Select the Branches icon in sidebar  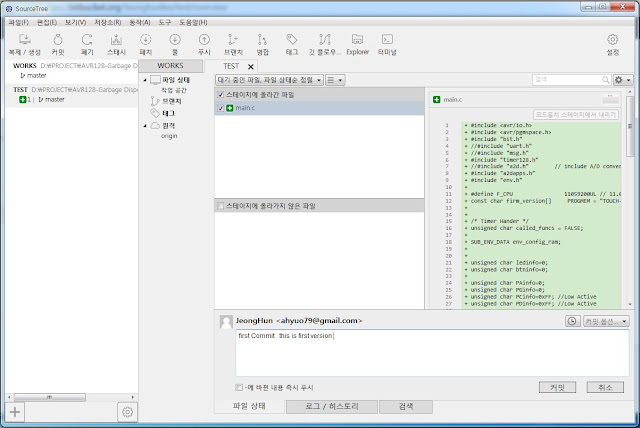155,101
